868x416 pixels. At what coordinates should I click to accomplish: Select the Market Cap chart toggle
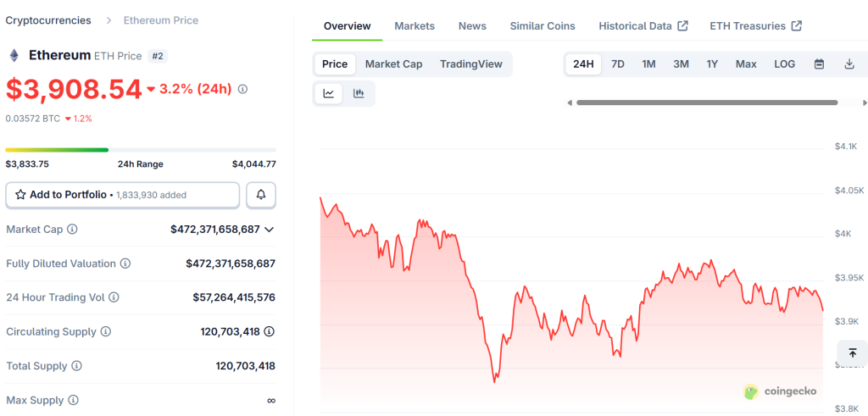point(393,64)
